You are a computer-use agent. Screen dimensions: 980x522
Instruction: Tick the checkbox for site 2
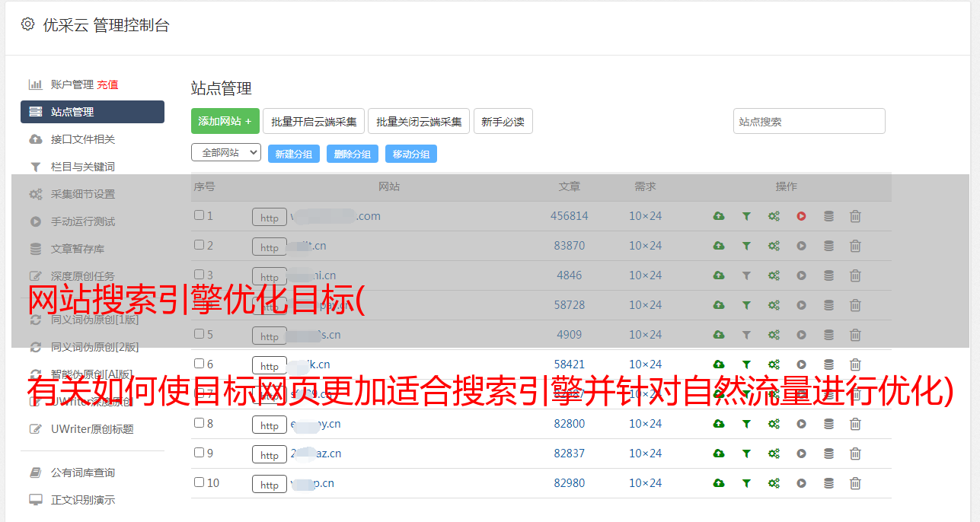point(199,245)
